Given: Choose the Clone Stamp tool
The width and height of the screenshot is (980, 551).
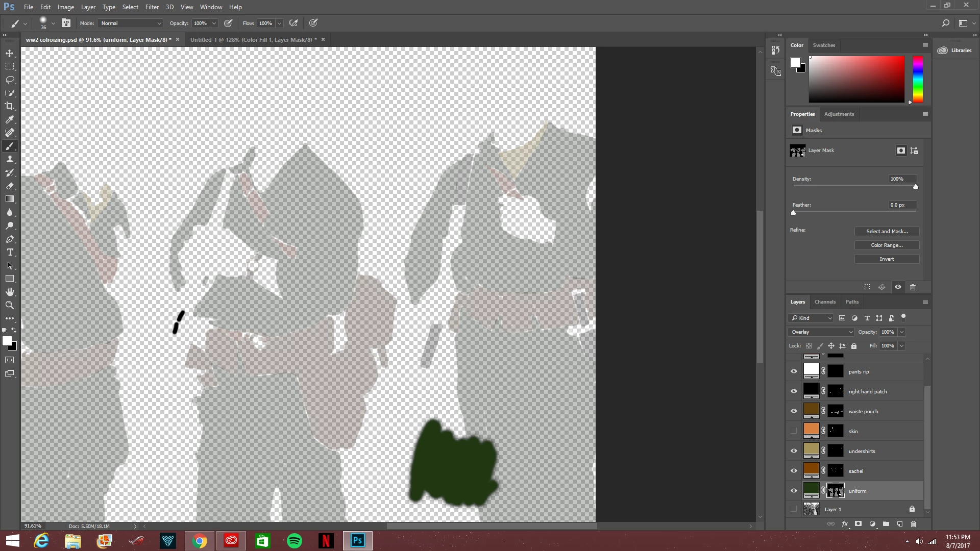Looking at the screenshot, I should click(x=10, y=160).
